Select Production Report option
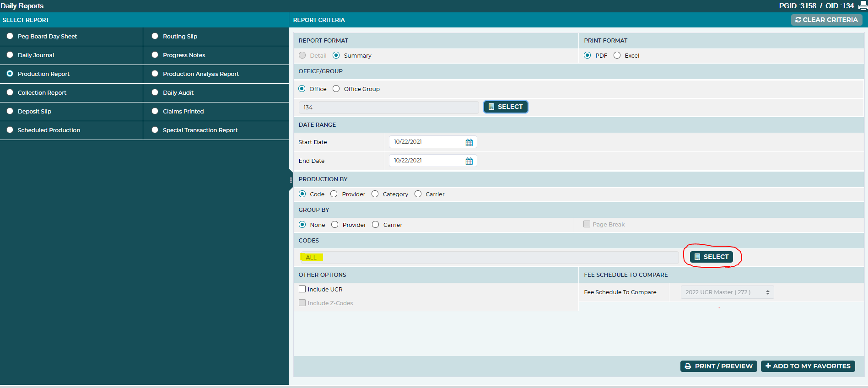 coord(10,74)
